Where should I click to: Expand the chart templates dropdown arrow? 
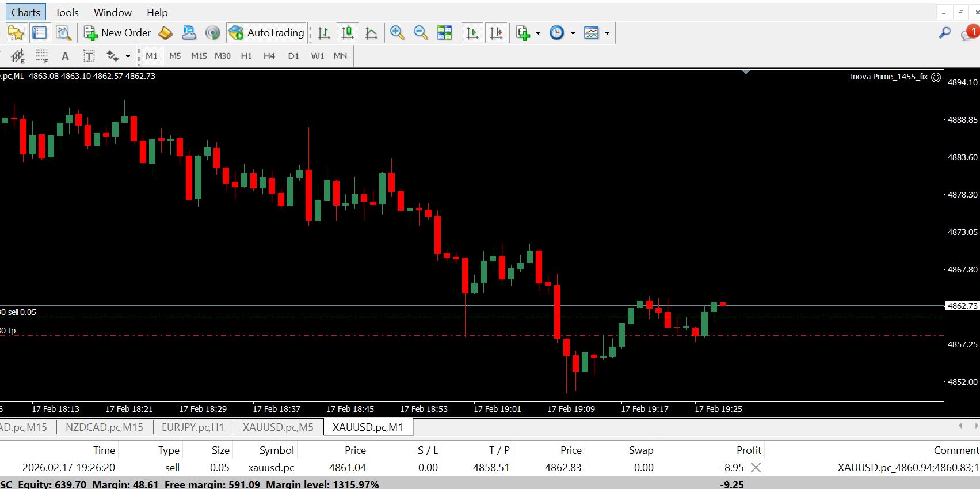607,33
